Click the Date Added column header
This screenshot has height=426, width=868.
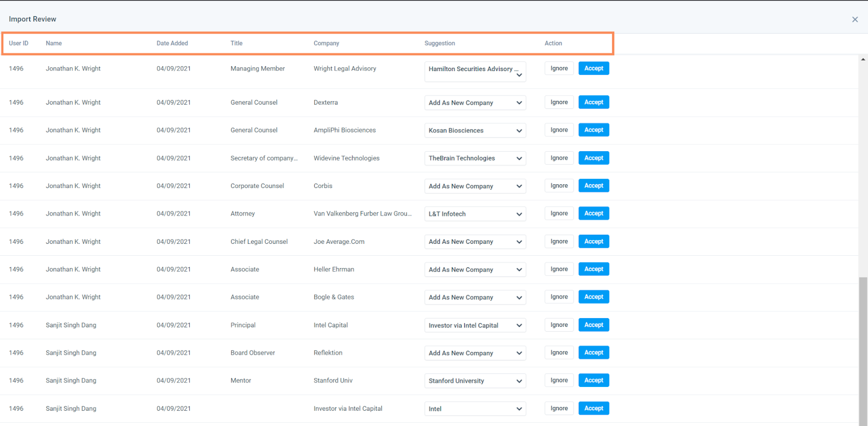(172, 43)
